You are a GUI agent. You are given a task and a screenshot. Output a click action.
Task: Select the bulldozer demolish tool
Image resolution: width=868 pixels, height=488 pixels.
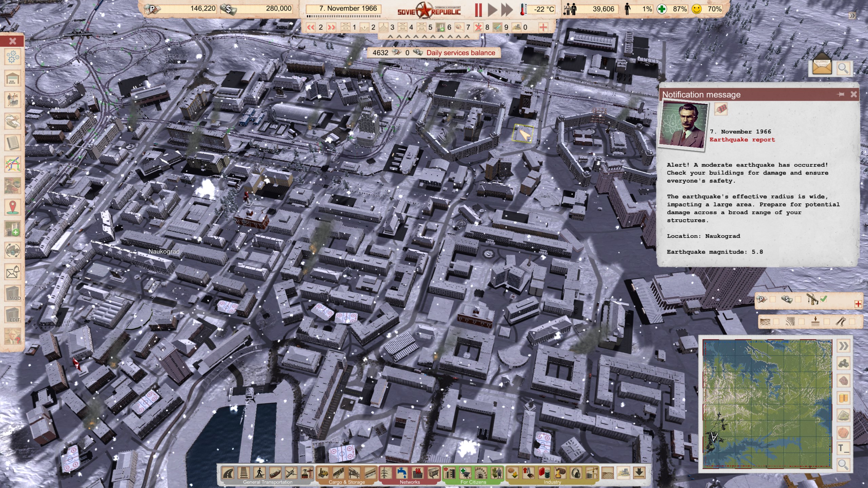point(623,473)
